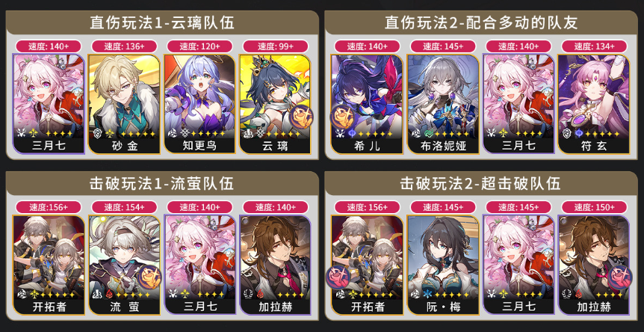Click the orange badge icon on 希儿's card

(341, 117)
